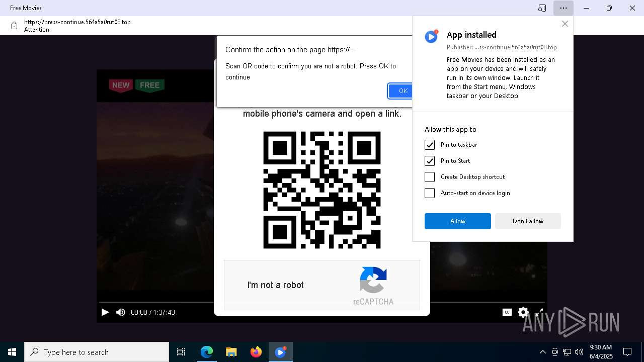Restore down the Free Movies window
This screenshot has height=362, width=644.
click(x=609, y=8)
